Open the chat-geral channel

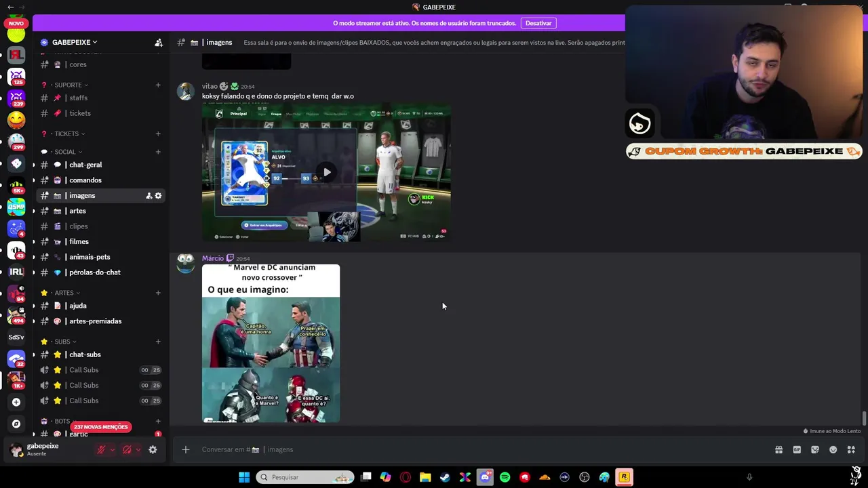(102, 165)
